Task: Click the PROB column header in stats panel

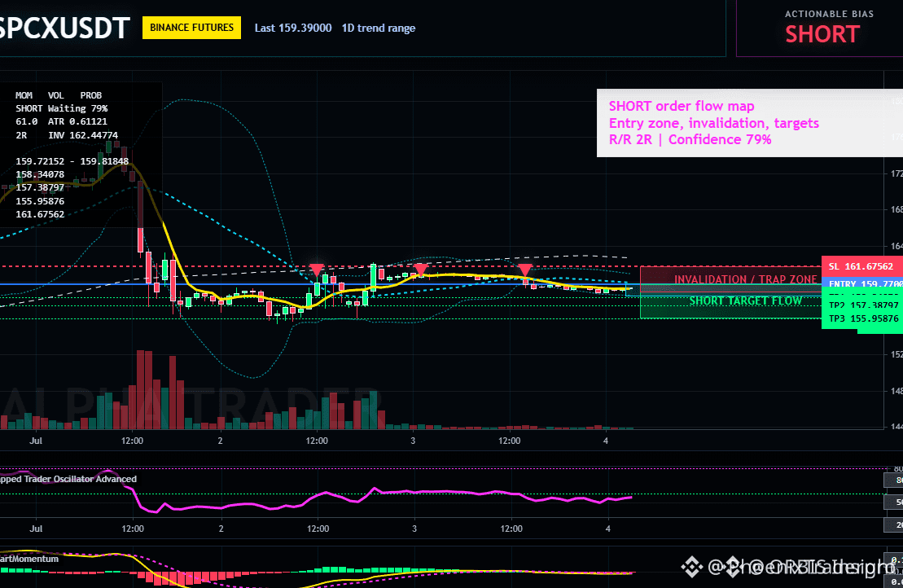Action: click(x=91, y=95)
